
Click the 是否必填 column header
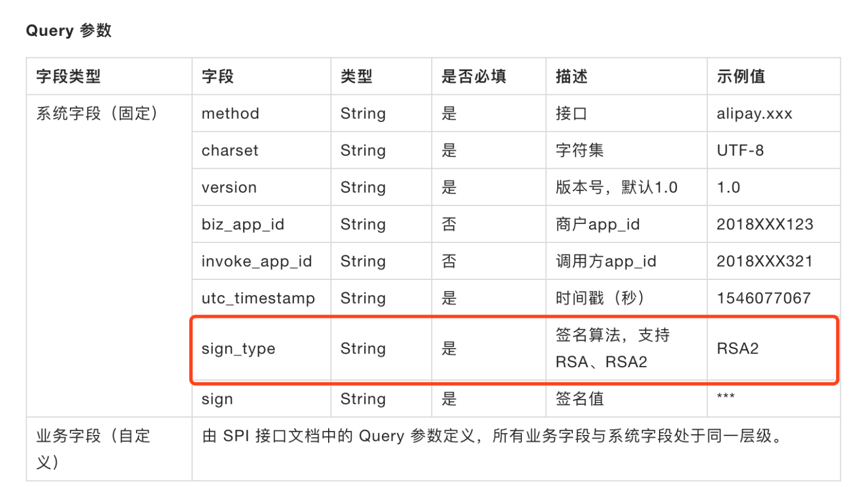[x=474, y=76]
